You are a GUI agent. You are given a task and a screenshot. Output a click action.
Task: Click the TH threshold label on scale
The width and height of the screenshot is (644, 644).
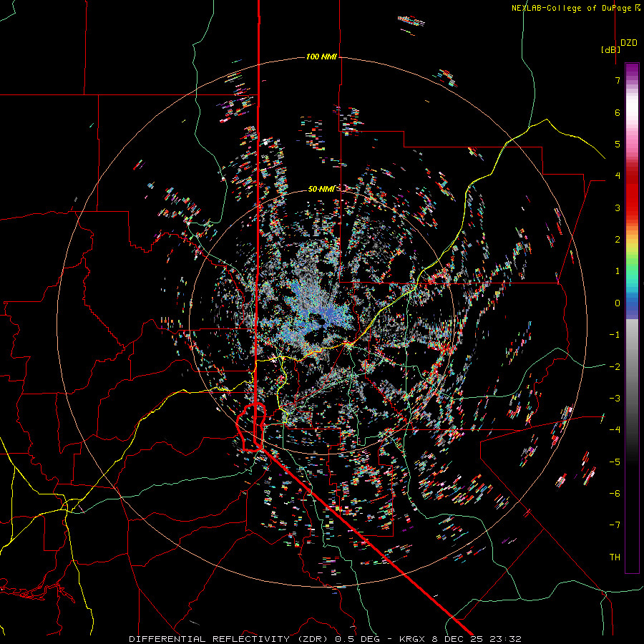click(x=615, y=557)
